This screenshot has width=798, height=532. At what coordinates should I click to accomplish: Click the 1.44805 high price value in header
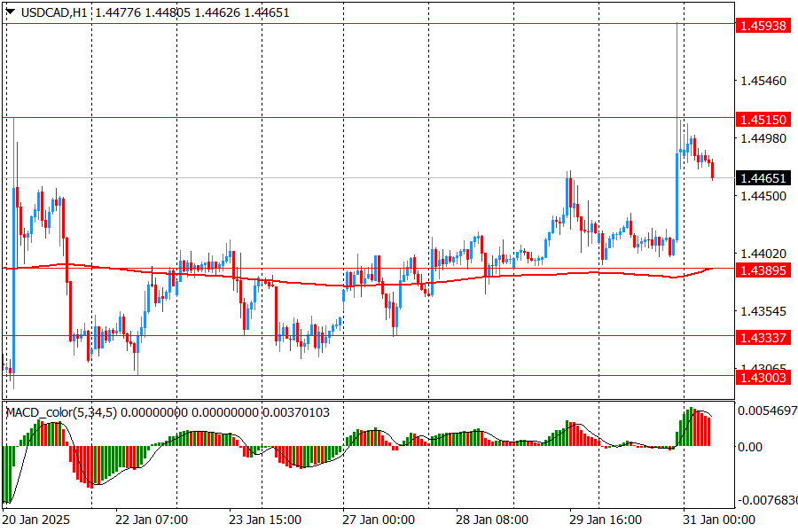(168, 12)
